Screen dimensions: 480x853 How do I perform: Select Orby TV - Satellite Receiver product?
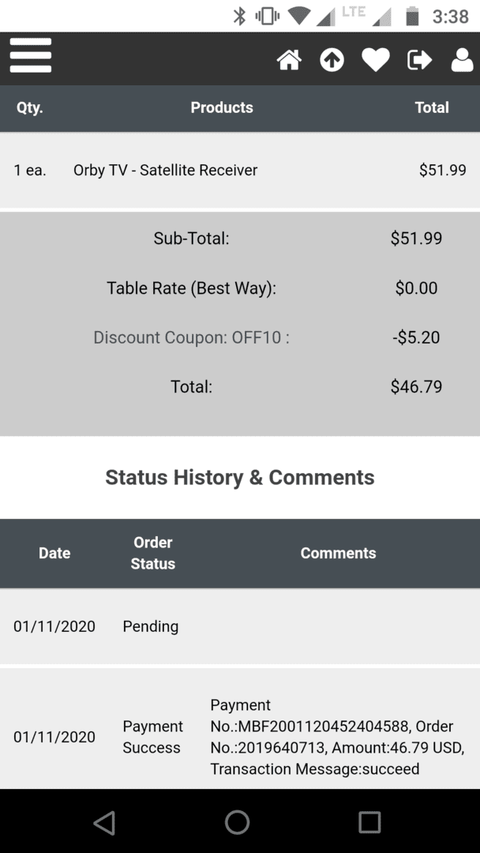click(165, 170)
